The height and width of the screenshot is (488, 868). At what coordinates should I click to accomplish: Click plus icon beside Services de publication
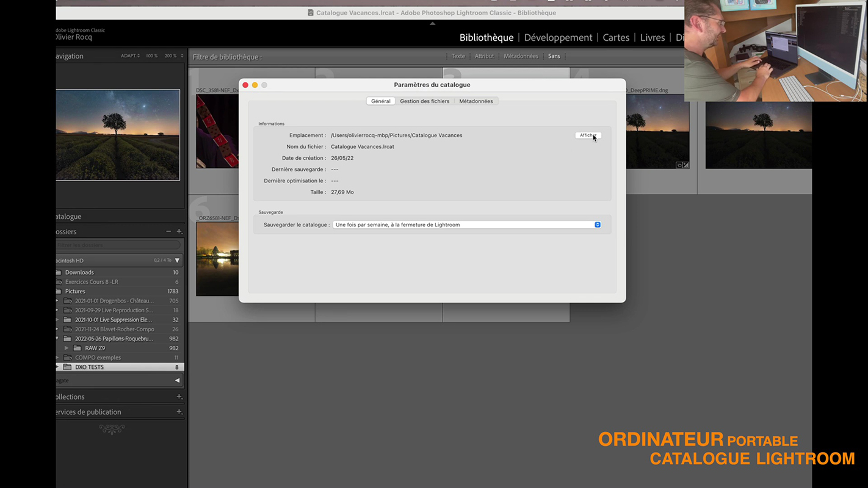point(179,412)
